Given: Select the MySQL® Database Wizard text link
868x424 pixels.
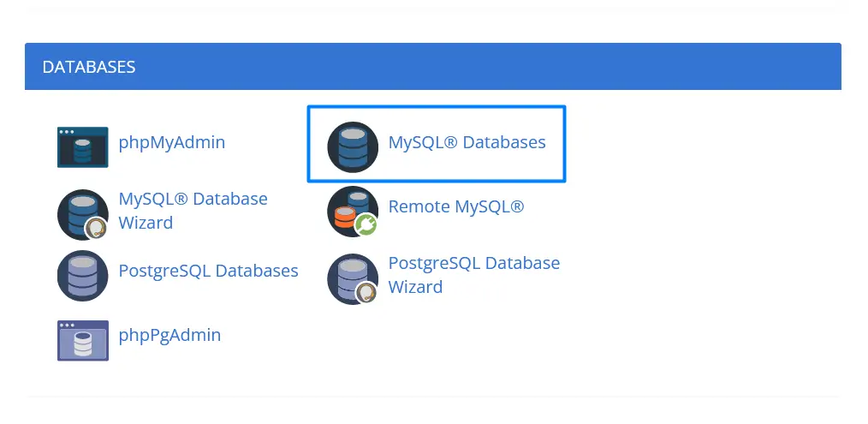Looking at the screenshot, I should (193, 211).
